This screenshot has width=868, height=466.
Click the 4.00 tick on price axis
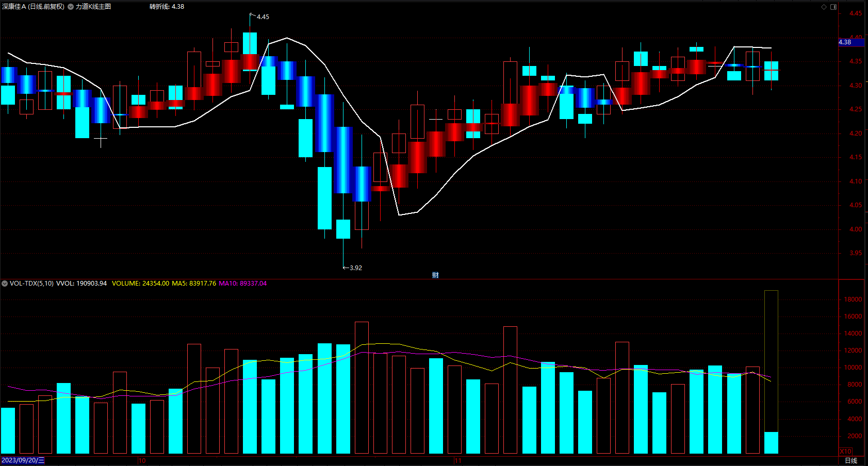click(856, 229)
